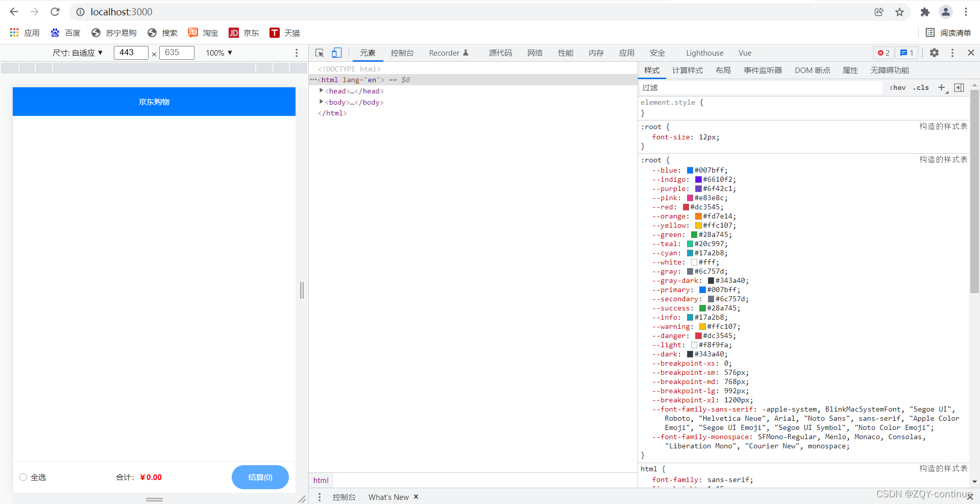Bookmark this page with the star icon

coord(899,12)
